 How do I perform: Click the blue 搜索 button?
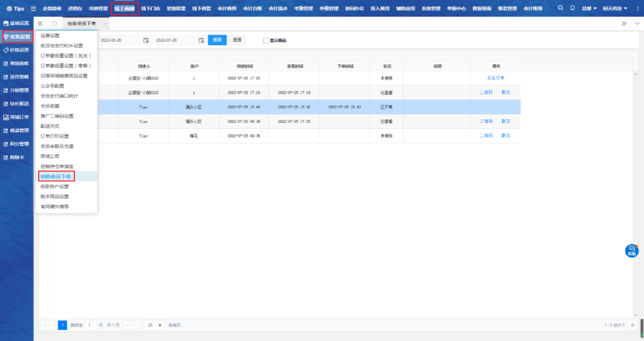(x=217, y=40)
